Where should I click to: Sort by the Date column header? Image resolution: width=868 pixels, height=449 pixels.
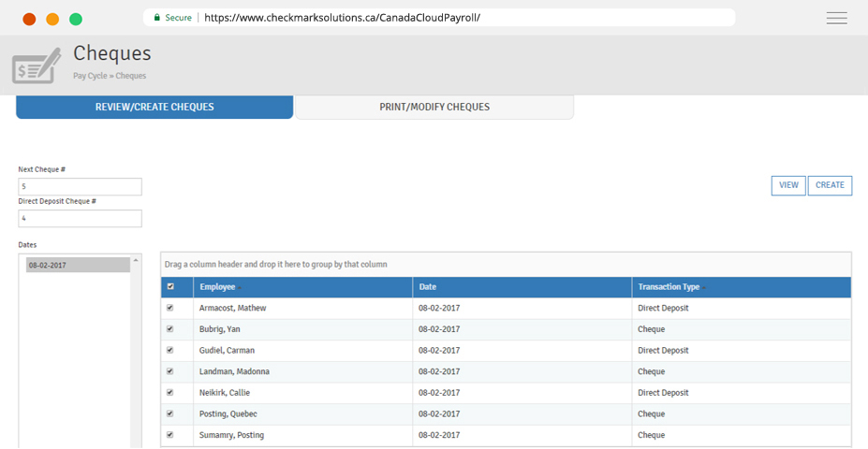(428, 287)
